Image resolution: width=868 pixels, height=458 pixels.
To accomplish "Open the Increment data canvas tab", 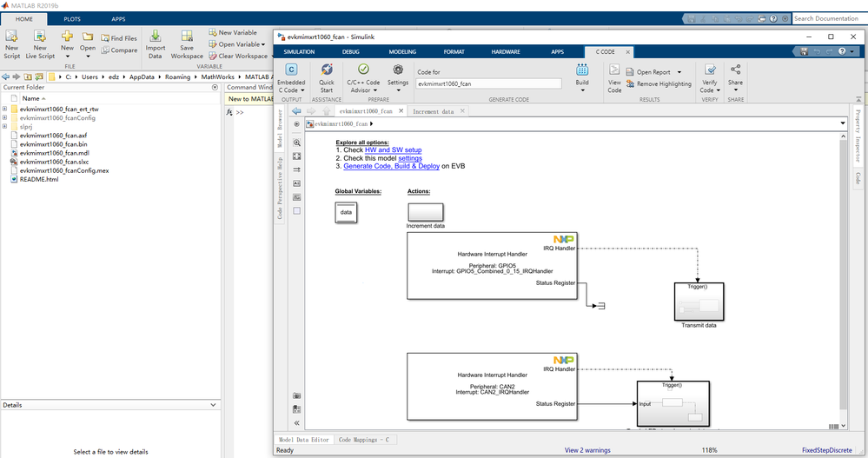I will tap(434, 111).
